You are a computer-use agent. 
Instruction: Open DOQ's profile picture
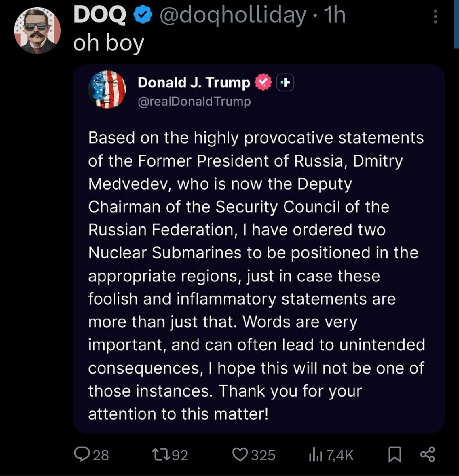click(x=37, y=31)
